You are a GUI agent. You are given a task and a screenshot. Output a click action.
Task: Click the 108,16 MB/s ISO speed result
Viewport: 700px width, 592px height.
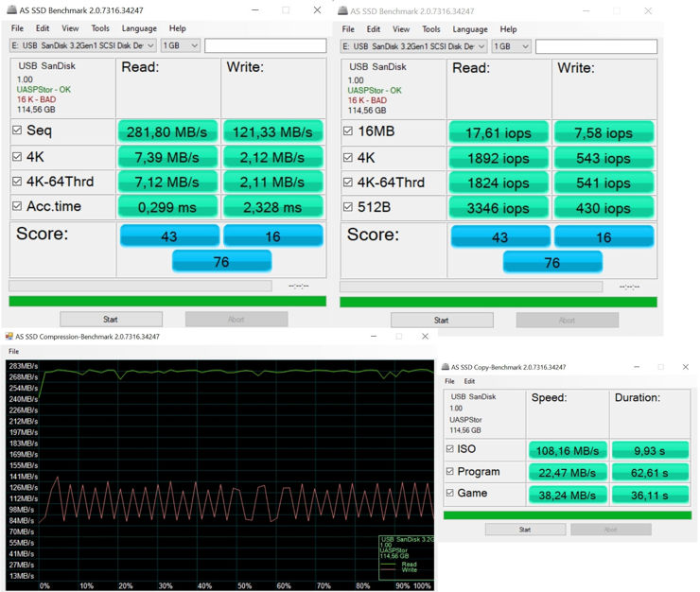point(568,450)
